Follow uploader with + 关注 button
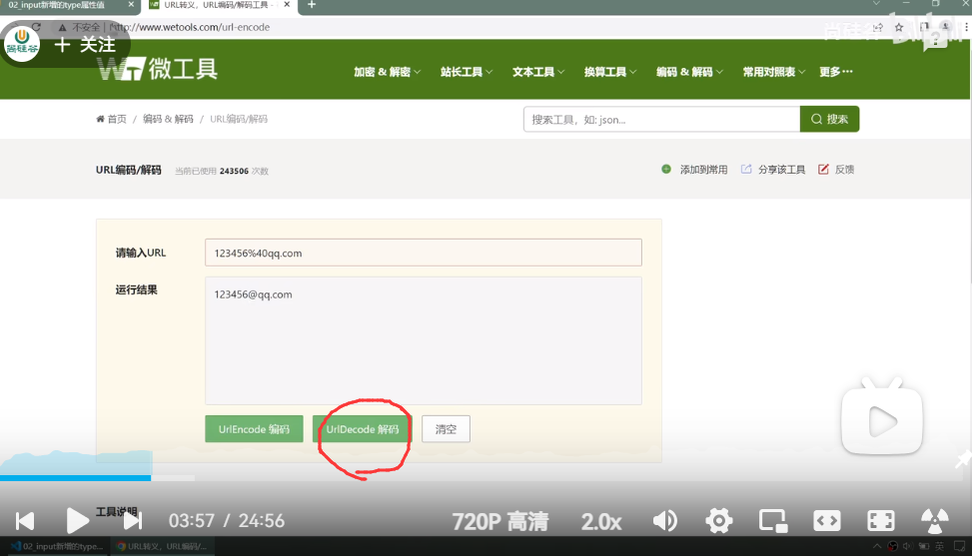The width and height of the screenshot is (972, 560). (x=85, y=45)
